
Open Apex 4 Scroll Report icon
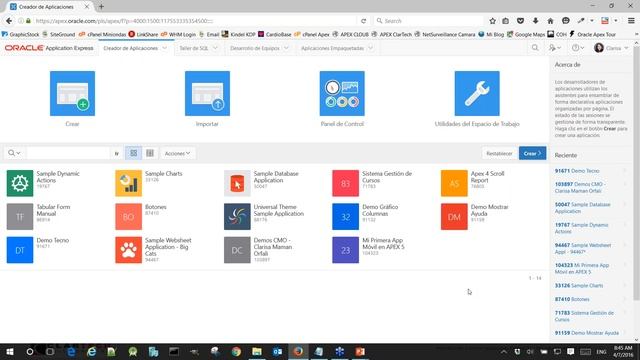(x=454, y=183)
